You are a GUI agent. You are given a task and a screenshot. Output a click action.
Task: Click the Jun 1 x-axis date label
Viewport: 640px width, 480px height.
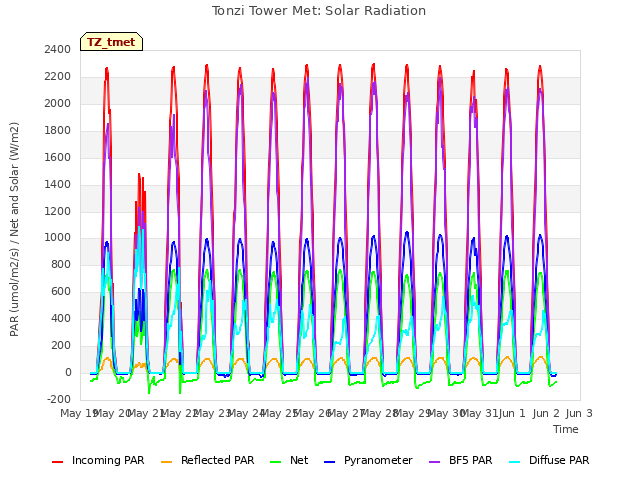tap(512, 413)
